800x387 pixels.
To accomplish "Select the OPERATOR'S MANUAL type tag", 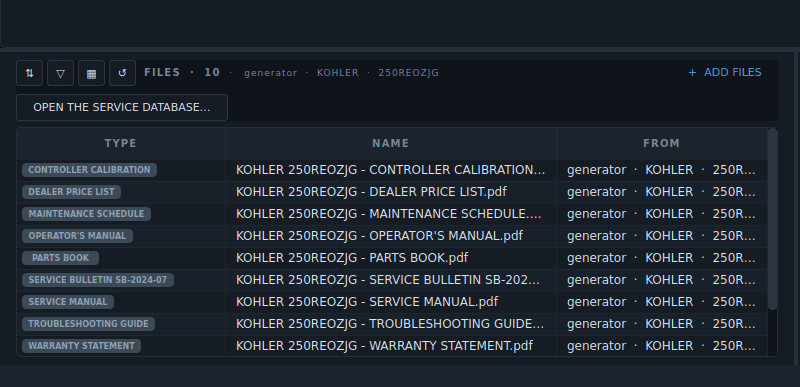I will point(77,236).
